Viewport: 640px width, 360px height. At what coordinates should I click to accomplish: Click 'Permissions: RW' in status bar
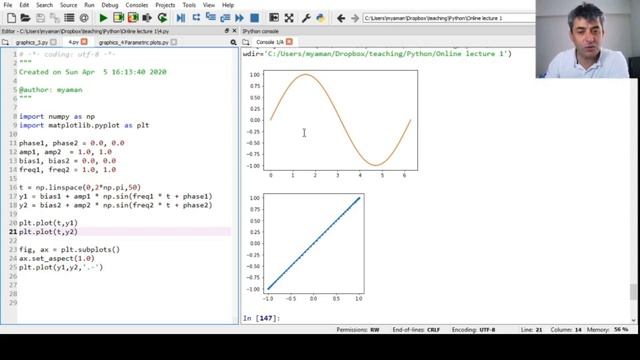pyautogui.click(x=358, y=329)
